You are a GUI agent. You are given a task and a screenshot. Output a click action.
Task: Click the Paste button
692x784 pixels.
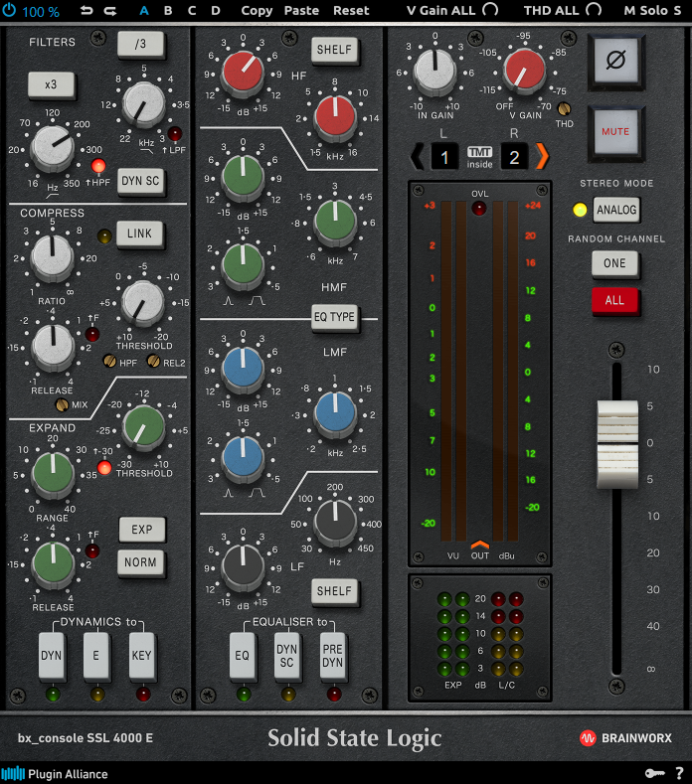click(x=301, y=11)
